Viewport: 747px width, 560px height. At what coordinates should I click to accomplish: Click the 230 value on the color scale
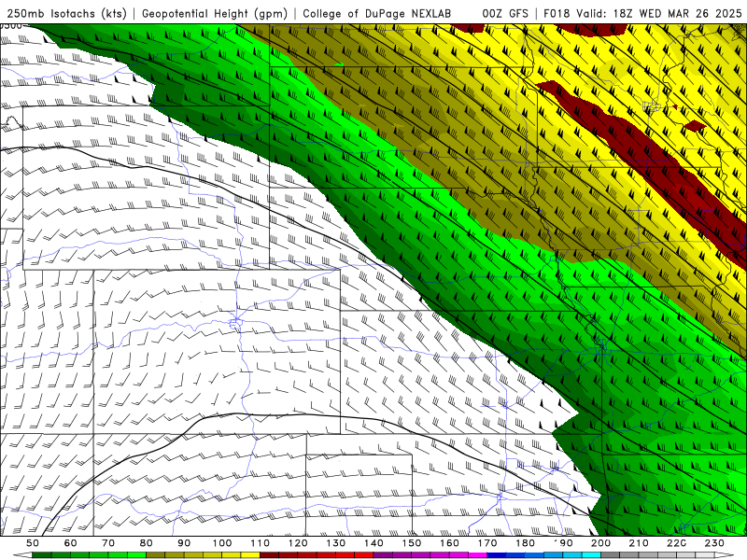pyautogui.click(x=714, y=543)
